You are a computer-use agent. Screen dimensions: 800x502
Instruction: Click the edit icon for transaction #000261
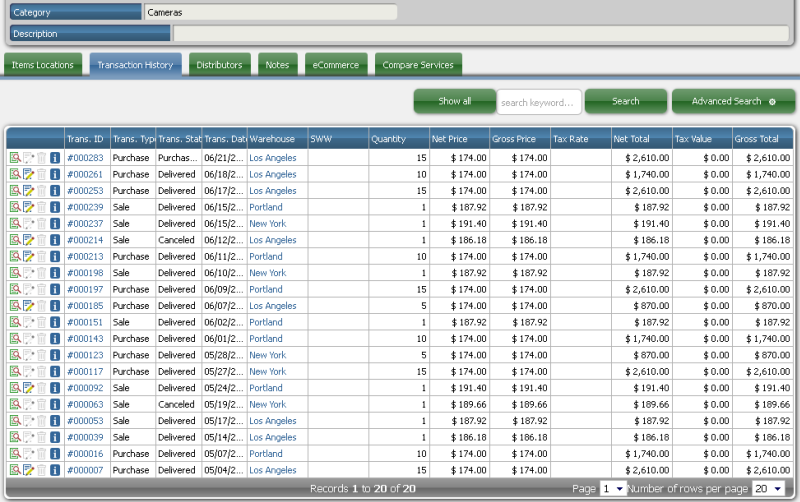tap(28, 174)
